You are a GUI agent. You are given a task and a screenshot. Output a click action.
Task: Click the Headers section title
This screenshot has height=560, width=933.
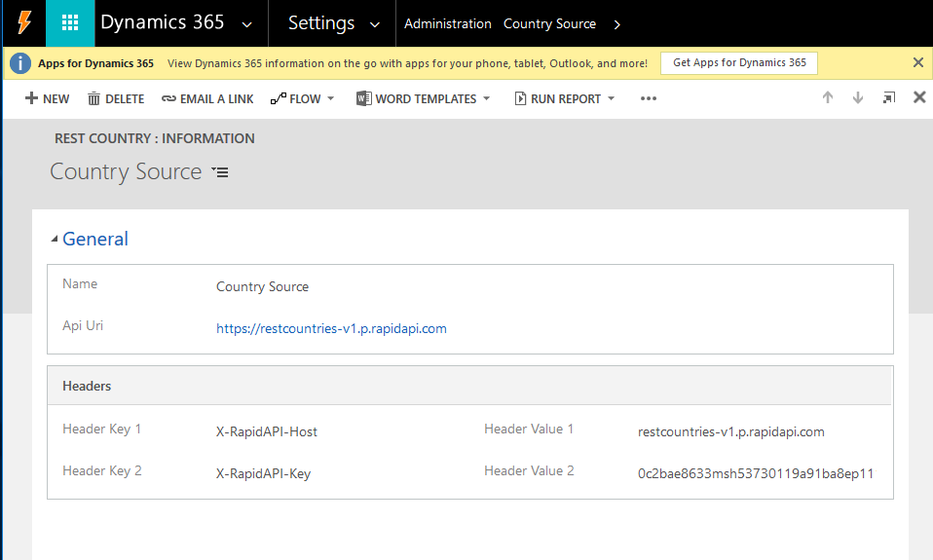(87, 387)
